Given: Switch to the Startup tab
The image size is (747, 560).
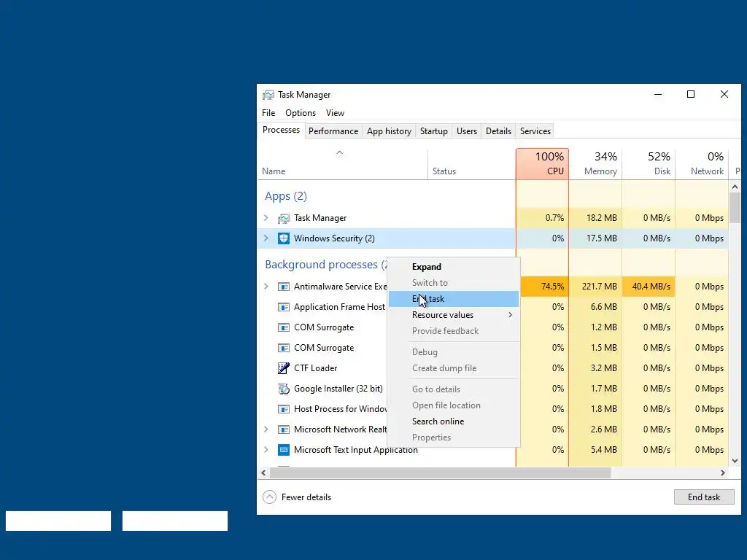Looking at the screenshot, I should (433, 131).
